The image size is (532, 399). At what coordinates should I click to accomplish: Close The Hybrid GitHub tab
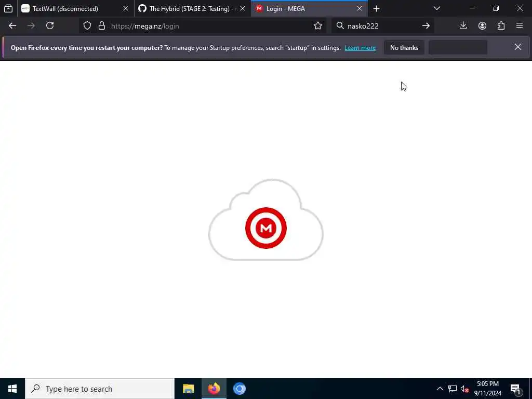243,8
